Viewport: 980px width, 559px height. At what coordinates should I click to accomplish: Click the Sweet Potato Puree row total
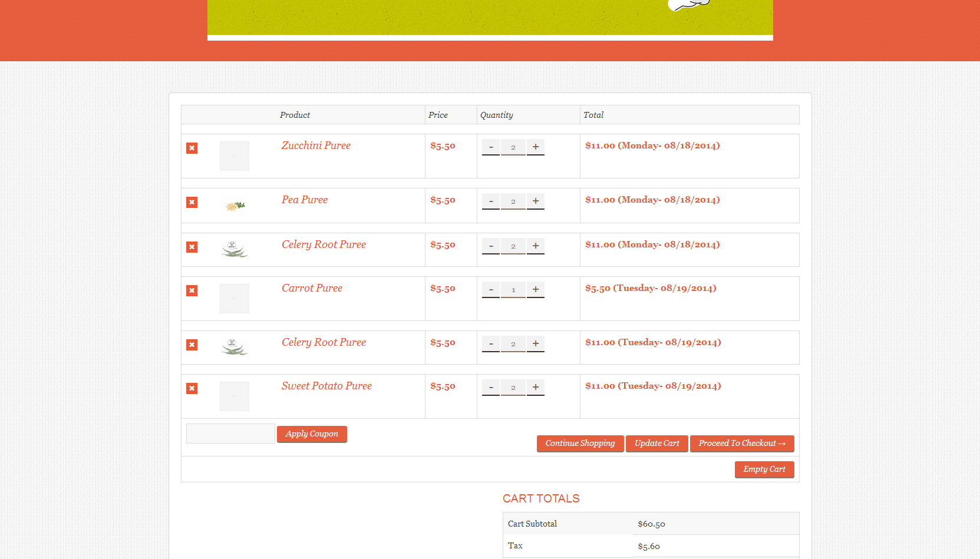click(653, 386)
